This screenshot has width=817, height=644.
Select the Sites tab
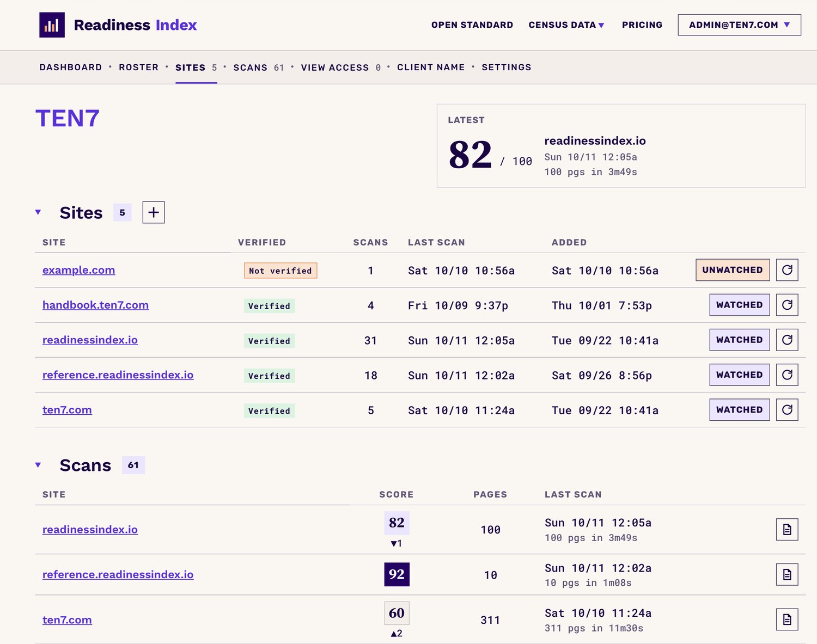click(196, 68)
